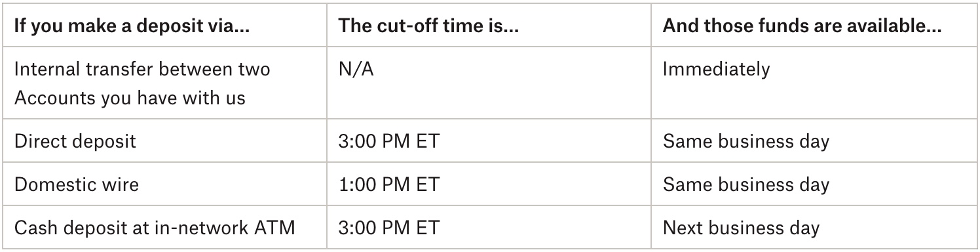Click the 'If you make a deposit via...' header
Image resolution: width=980 pixels, height=252 pixels.
click(x=132, y=27)
